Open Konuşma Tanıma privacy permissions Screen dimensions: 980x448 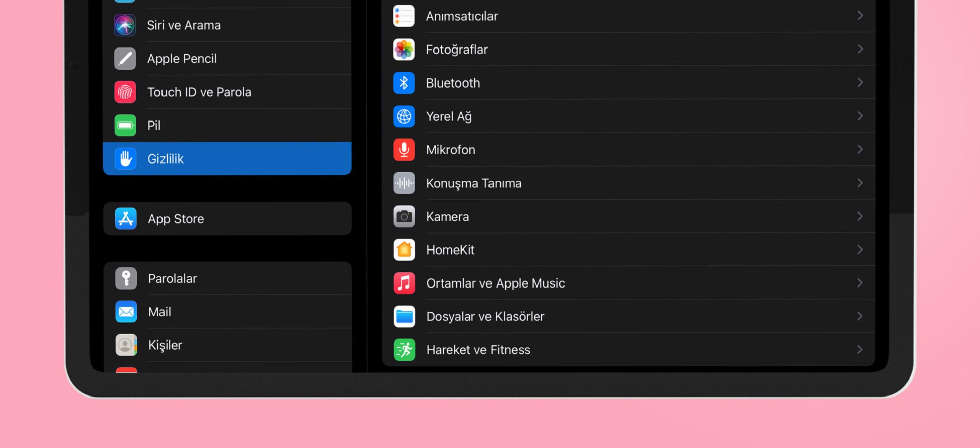[x=629, y=183]
